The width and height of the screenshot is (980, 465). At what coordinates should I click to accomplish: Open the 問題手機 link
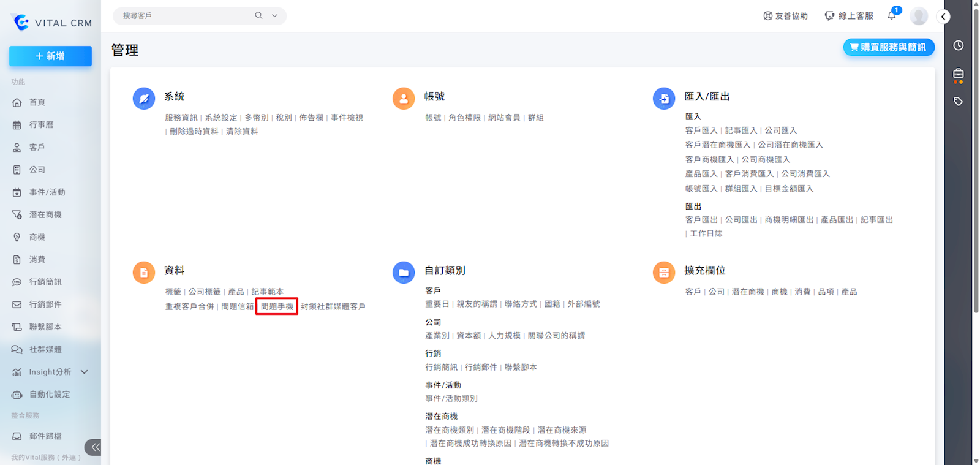[277, 306]
